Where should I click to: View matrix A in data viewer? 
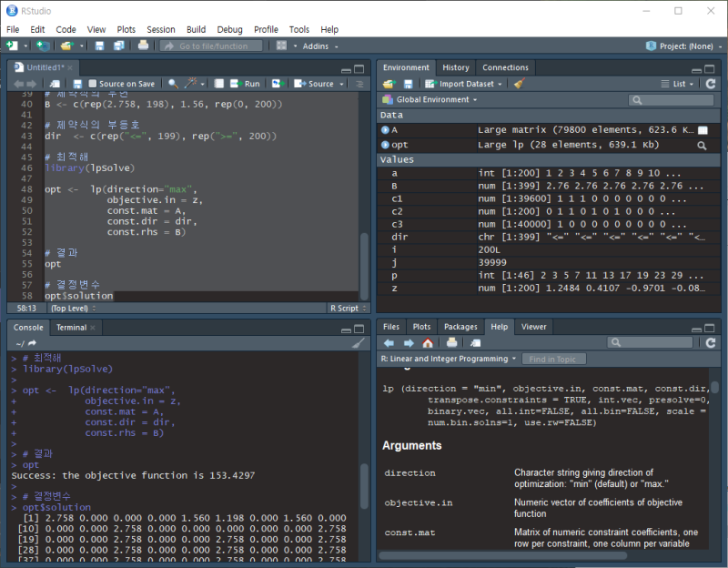click(x=702, y=130)
